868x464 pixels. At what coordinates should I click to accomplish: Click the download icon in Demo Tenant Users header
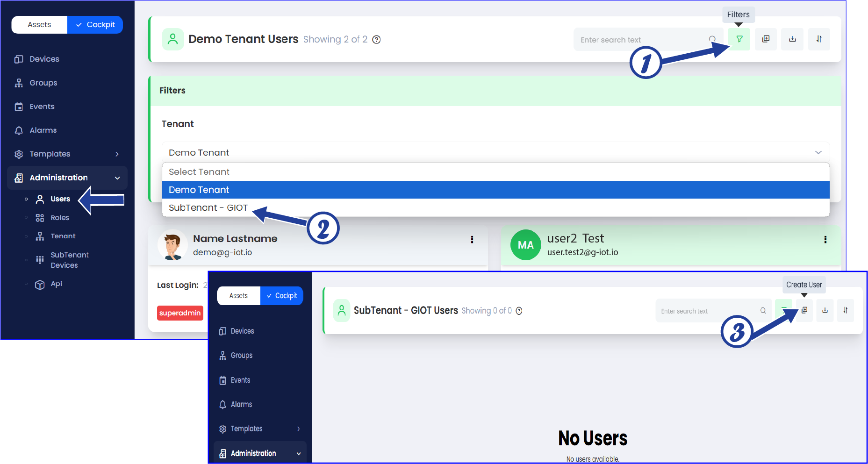[x=792, y=39]
